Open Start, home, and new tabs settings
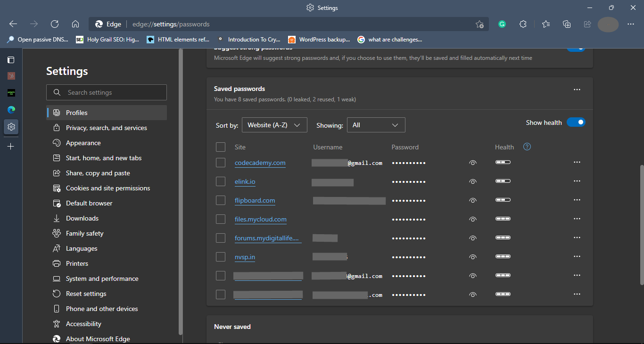This screenshot has width=644, height=344. point(107,158)
